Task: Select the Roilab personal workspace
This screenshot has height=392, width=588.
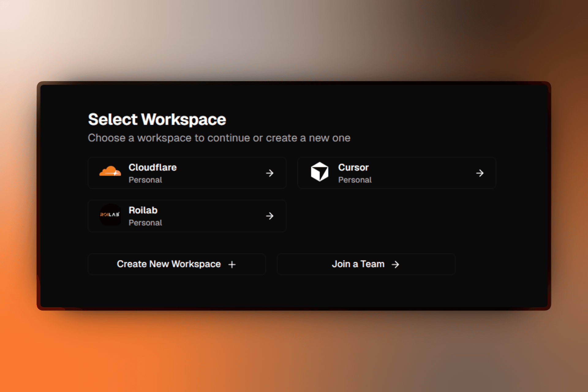Action: [x=187, y=216]
